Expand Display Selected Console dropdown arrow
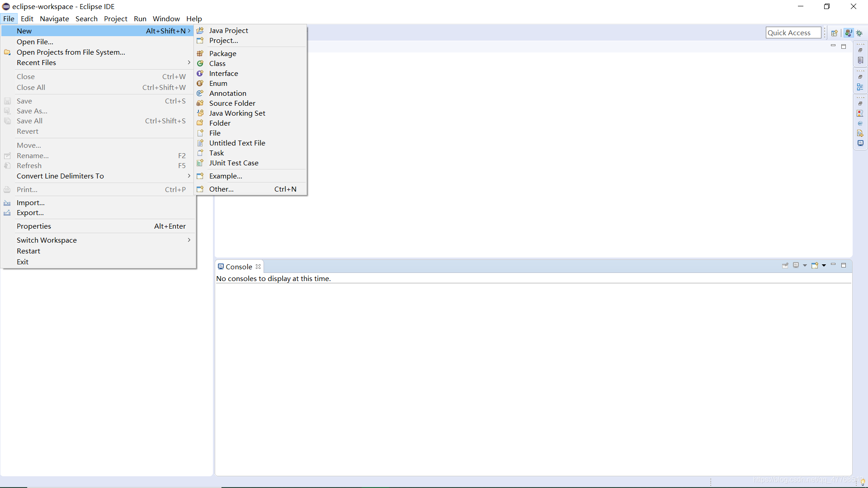 click(x=805, y=266)
